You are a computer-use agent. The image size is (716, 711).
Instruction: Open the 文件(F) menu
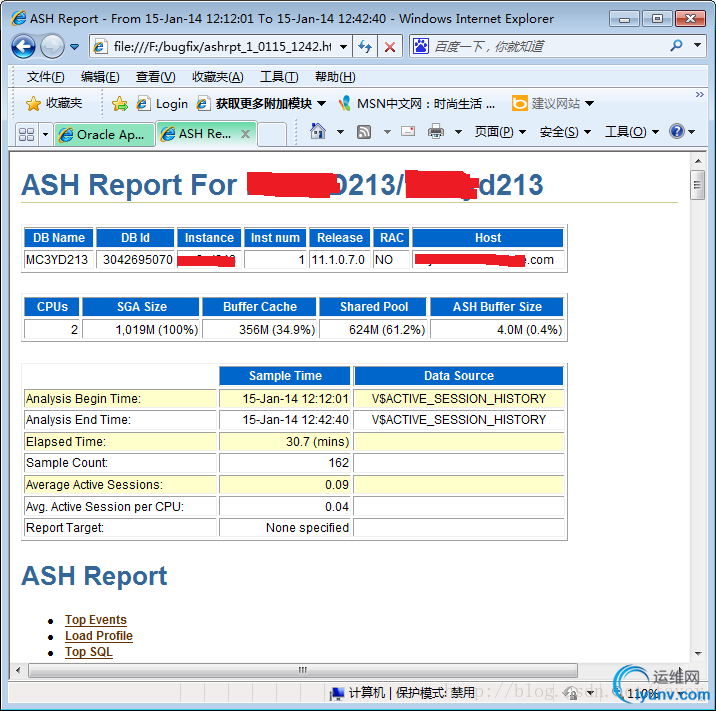[x=45, y=77]
